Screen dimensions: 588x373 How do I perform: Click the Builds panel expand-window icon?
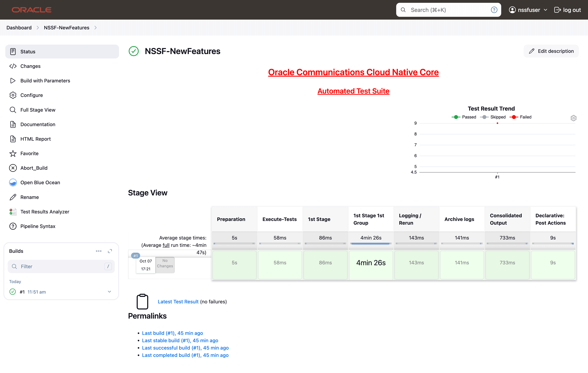tap(110, 251)
